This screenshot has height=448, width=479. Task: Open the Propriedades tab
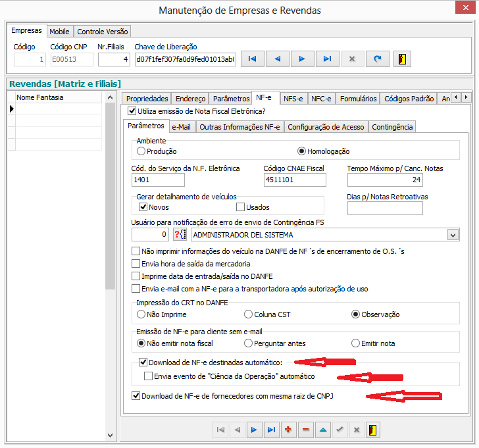point(147,99)
